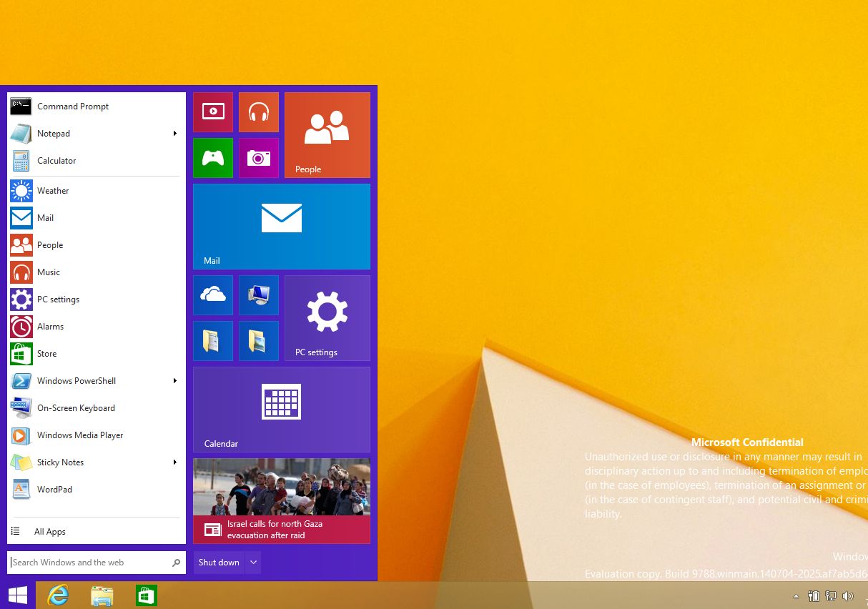Screen dimensions: 868x609
Task: Open the news tile about Gaza evacuation
Action: [x=282, y=501]
